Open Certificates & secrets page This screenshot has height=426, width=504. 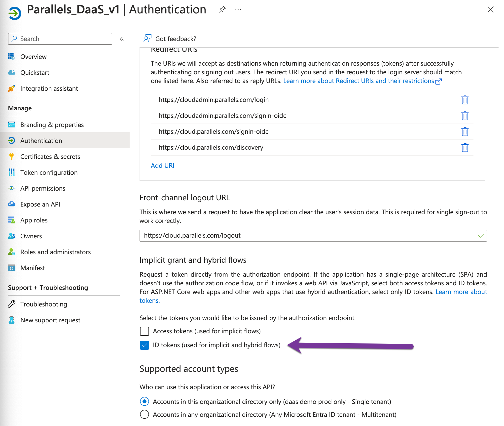pyautogui.click(x=50, y=157)
